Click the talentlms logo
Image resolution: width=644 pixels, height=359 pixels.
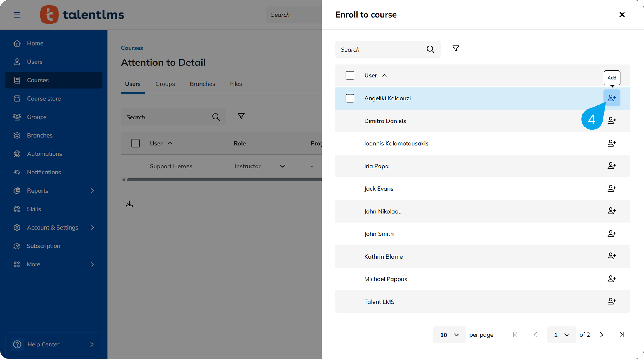pyautogui.click(x=82, y=15)
